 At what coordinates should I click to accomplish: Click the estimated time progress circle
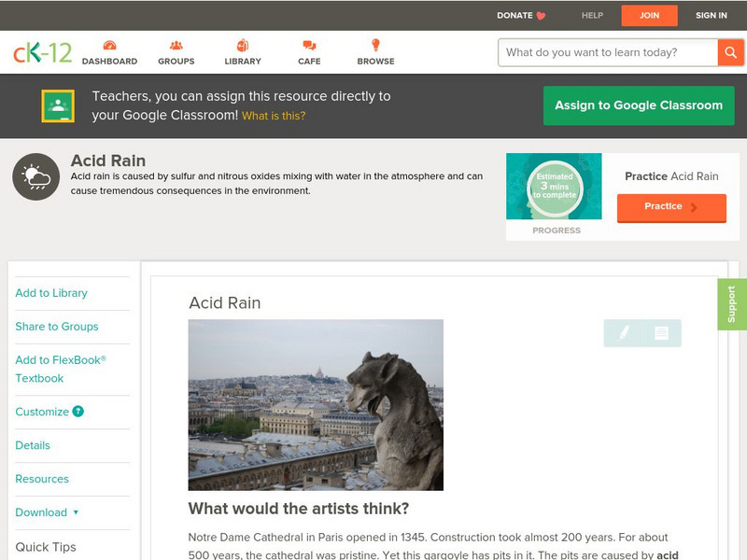click(554, 186)
